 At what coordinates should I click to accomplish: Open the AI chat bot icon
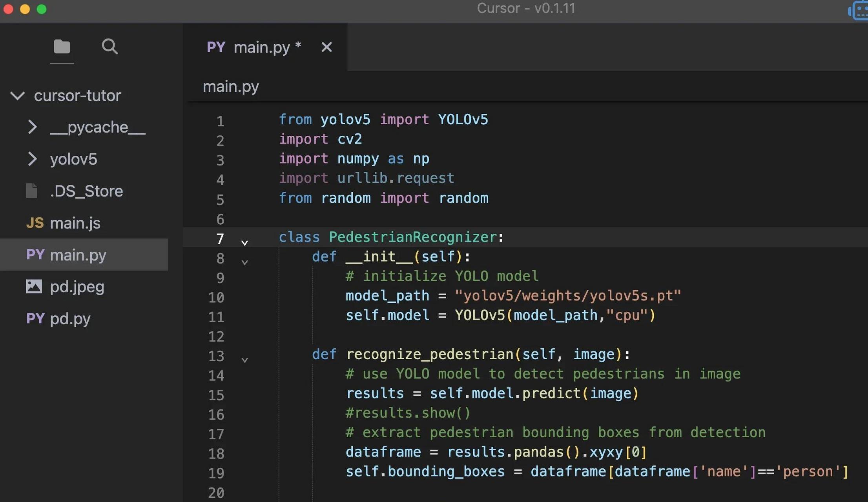[x=858, y=11]
